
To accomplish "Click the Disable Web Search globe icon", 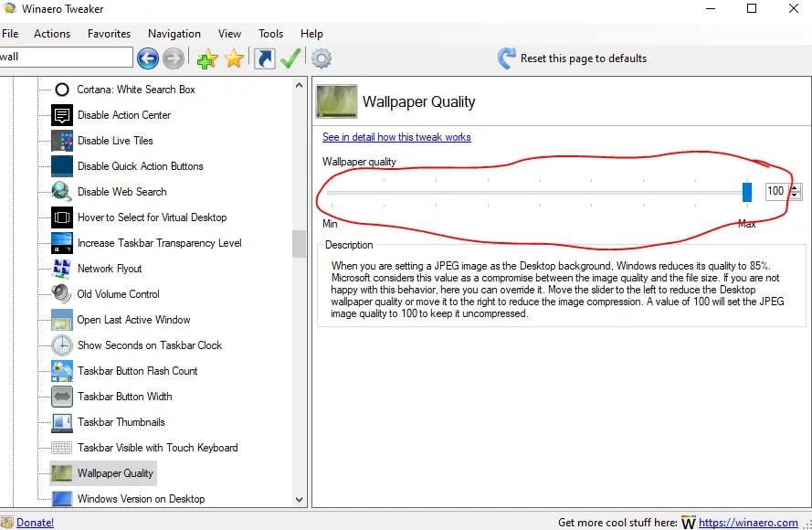I will coord(61,192).
